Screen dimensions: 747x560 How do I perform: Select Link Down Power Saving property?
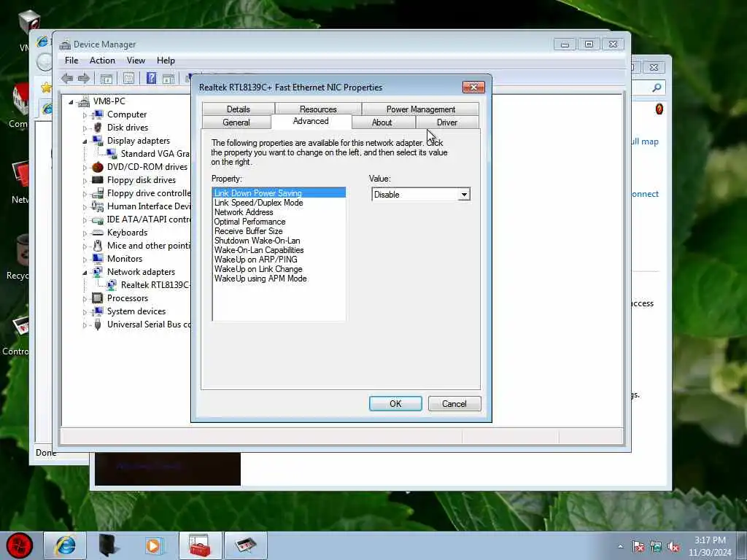point(279,192)
